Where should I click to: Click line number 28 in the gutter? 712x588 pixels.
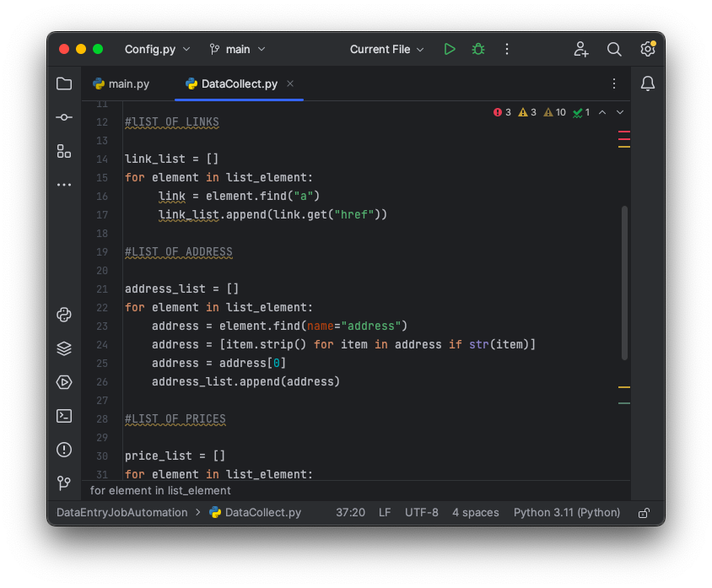coord(102,419)
